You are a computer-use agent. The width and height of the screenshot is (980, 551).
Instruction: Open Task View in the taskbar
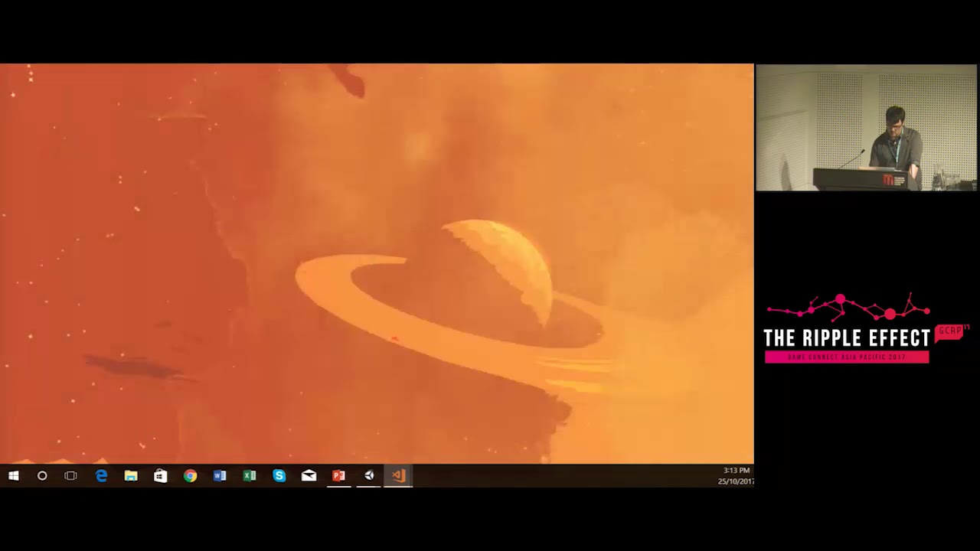[x=71, y=476]
